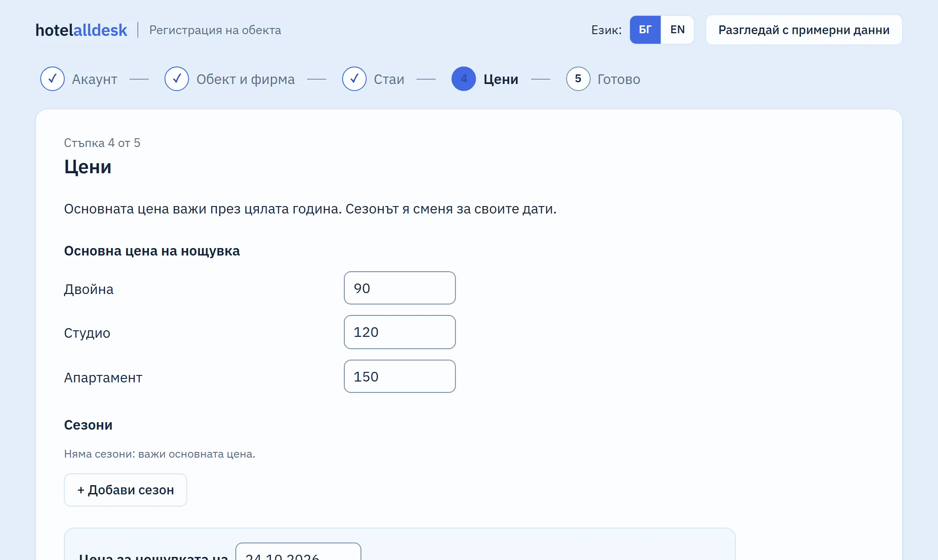Click the Цени page heading
The height and width of the screenshot is (560, 938).
[88, 167]
